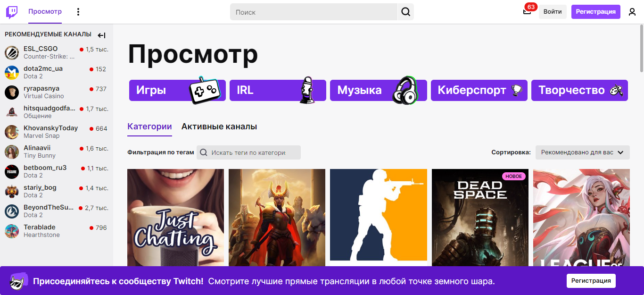Click ryrapasnya channel avatar
The image size is (644, 295).
(x=12, y=92)
